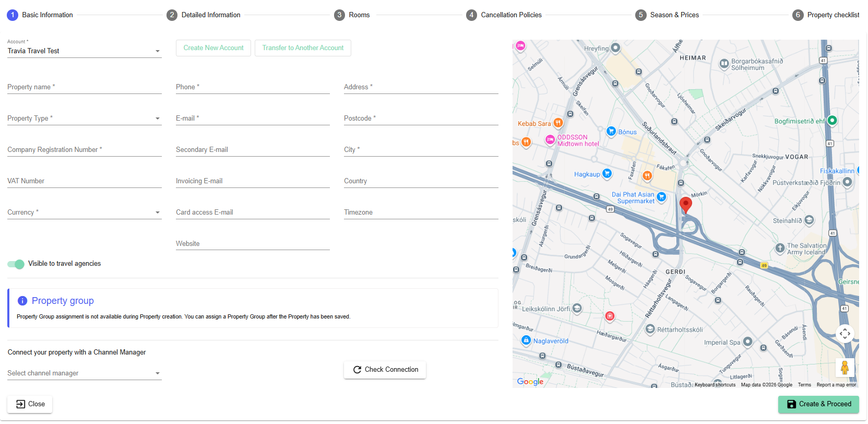This screenshot has height=424, width=868.
Task: Click Transfer to Another Account button
Action: pyautogui.click(x=303, y=48)
